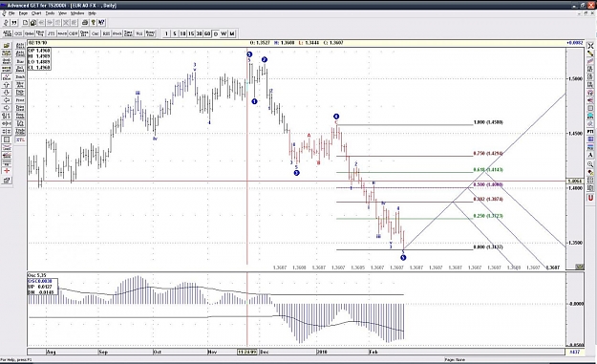Screen dimensions: 597x364
Task: Click the quotes icon in top toolbar
Action: (14, 23)
